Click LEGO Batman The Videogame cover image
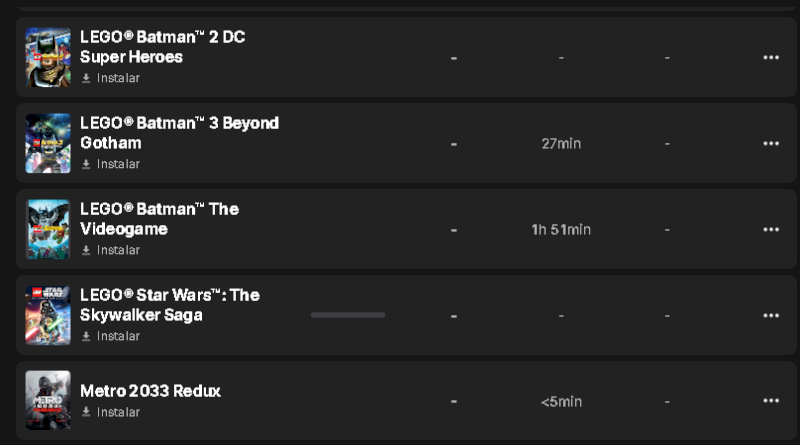This screenshot has width=800, height=445. tap(48, 229)
